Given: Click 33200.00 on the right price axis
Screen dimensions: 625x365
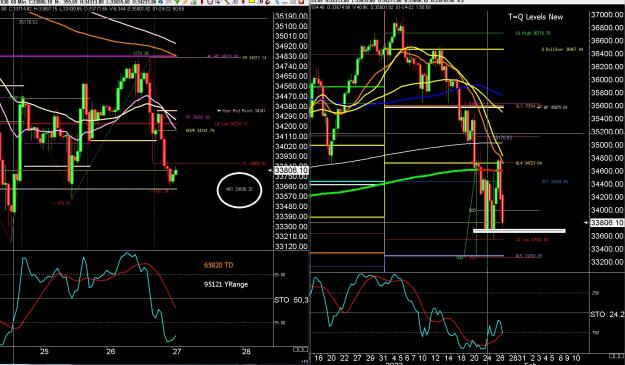Looking at the screenshot, I should [x=606, y=262].
